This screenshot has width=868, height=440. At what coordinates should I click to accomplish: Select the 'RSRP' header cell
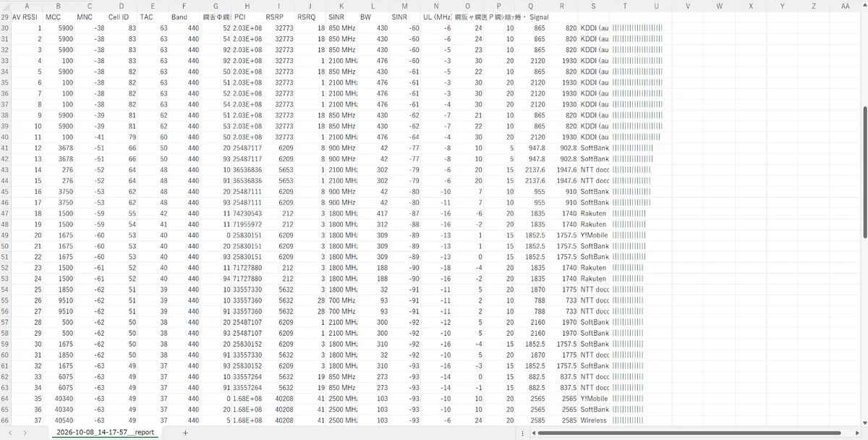pyautogui.click(x=279, y=17)
